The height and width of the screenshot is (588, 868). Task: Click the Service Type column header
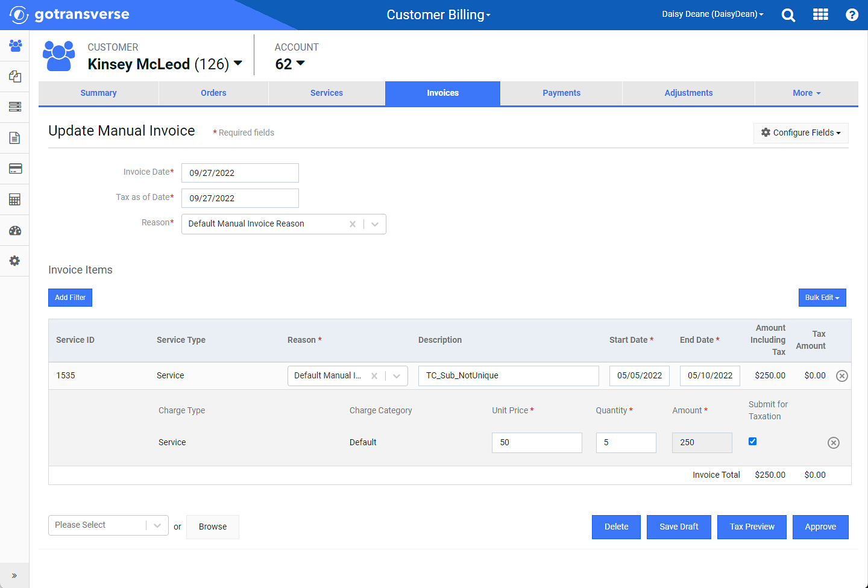pyautogui.click(x=181, y=340)
